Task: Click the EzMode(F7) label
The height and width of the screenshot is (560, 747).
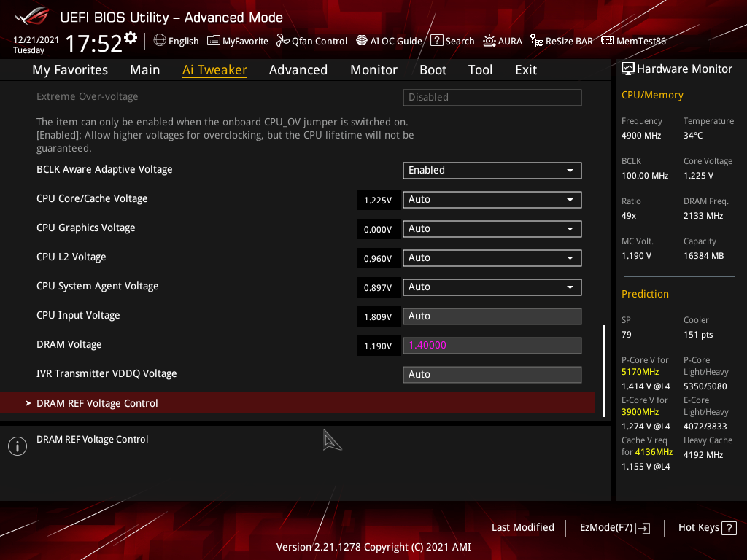Action: coord(606,527)
